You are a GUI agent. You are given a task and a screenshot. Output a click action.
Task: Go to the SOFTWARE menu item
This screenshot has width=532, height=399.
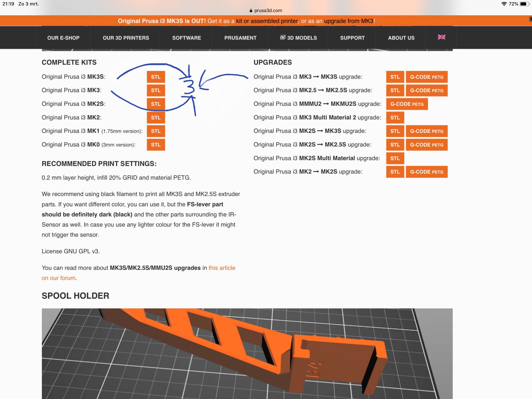(187, 38)
